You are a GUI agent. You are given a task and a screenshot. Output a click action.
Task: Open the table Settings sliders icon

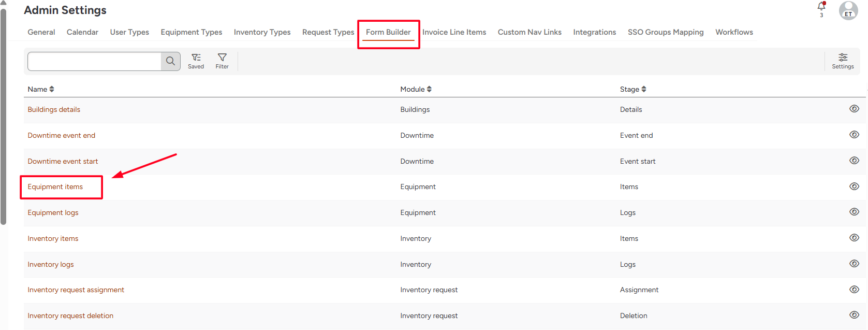click(x=843, y=61)
